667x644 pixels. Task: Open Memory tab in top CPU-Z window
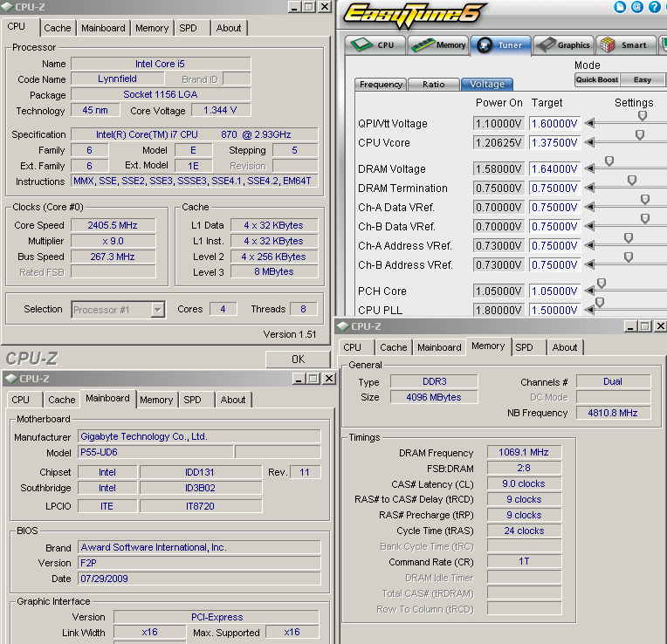(x=152, y=28)
